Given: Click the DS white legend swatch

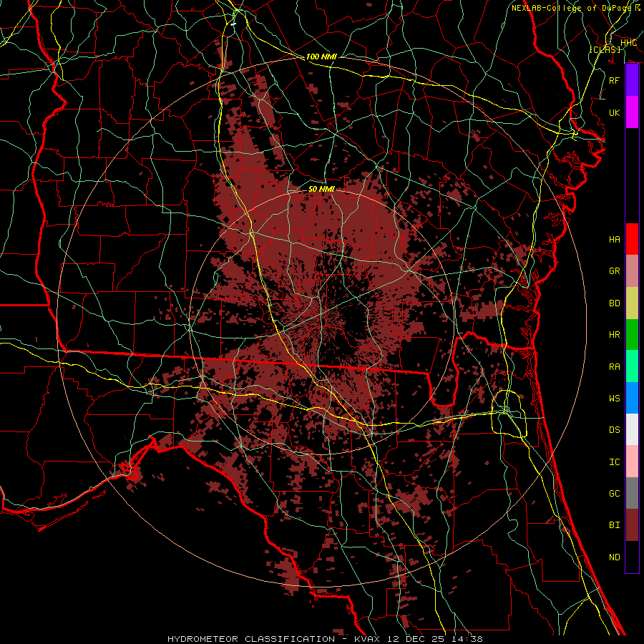Looking at the screenshot, I should click(632, 429).
